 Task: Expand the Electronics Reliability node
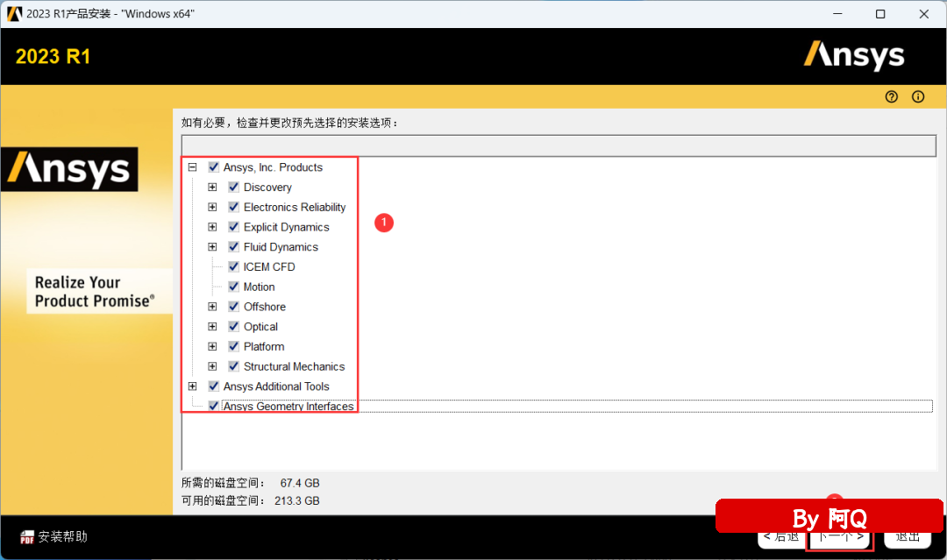coord(212,207)
